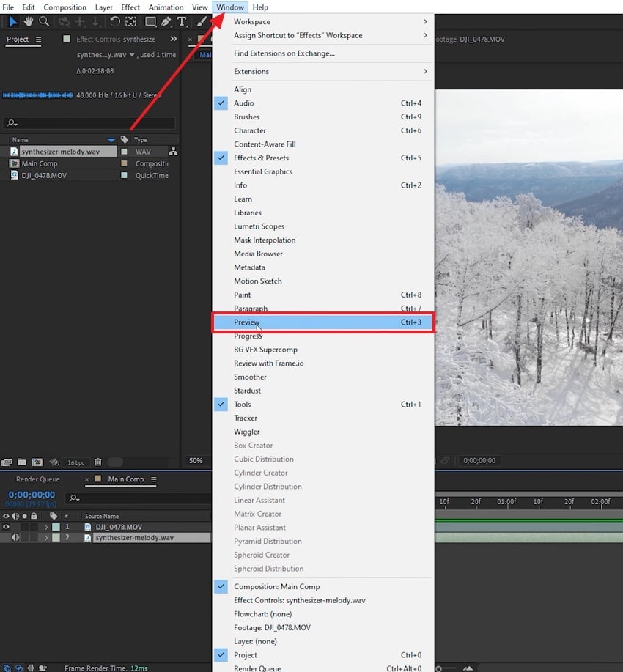Open the Composition menu
623x672 pixels.
click(64, 7)
